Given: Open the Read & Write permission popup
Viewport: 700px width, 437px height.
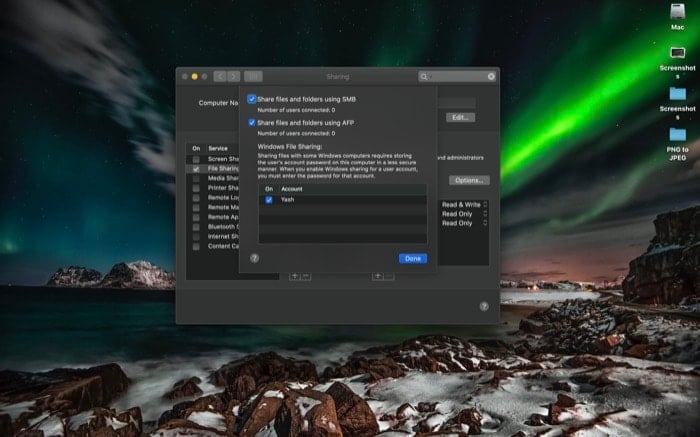Looking at the screenshot, I should pyautogui.click(x=464, y=204).
